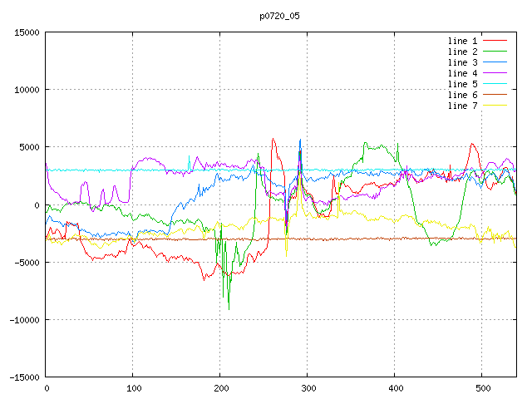Click the "line 3" legend entry text
532x399 pixels.
(x=463, y=62)
